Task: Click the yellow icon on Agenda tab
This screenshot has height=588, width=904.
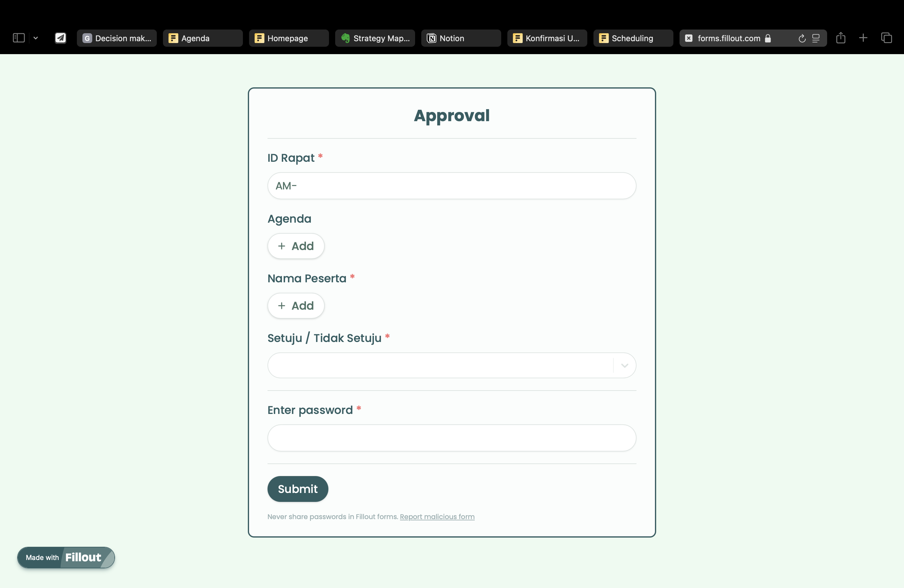Action: [173, 38]
